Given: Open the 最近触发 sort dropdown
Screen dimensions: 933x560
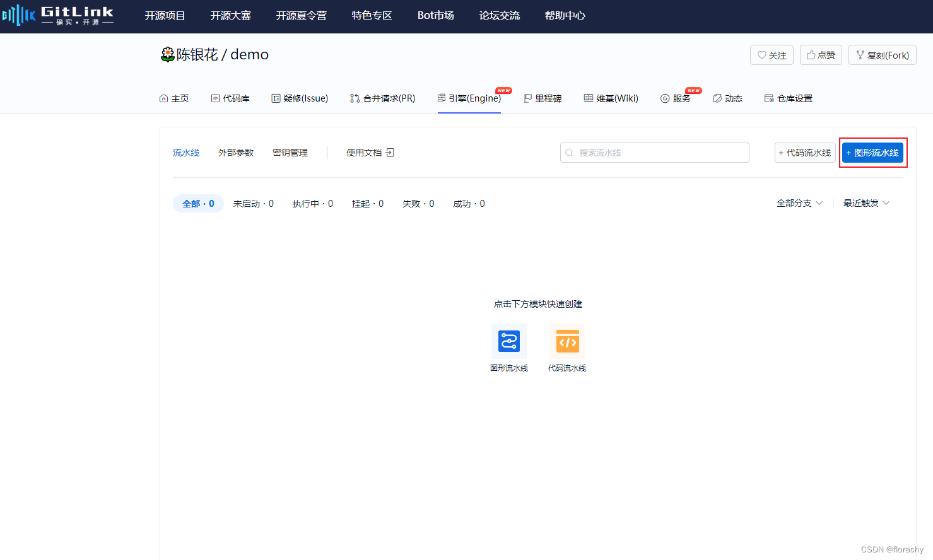Looking at the screenshot, I should click(866, 203).
